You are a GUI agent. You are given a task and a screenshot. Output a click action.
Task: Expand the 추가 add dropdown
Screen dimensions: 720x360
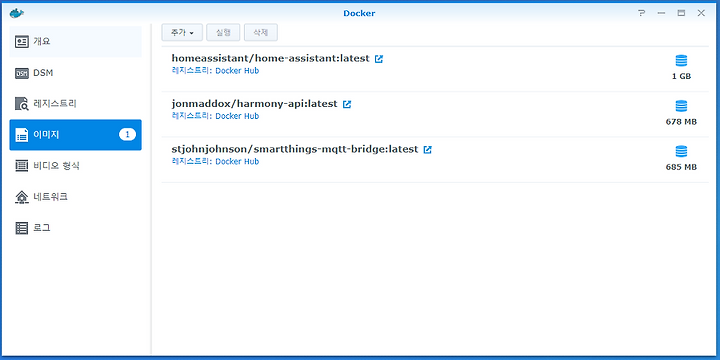tap(182, 33)
